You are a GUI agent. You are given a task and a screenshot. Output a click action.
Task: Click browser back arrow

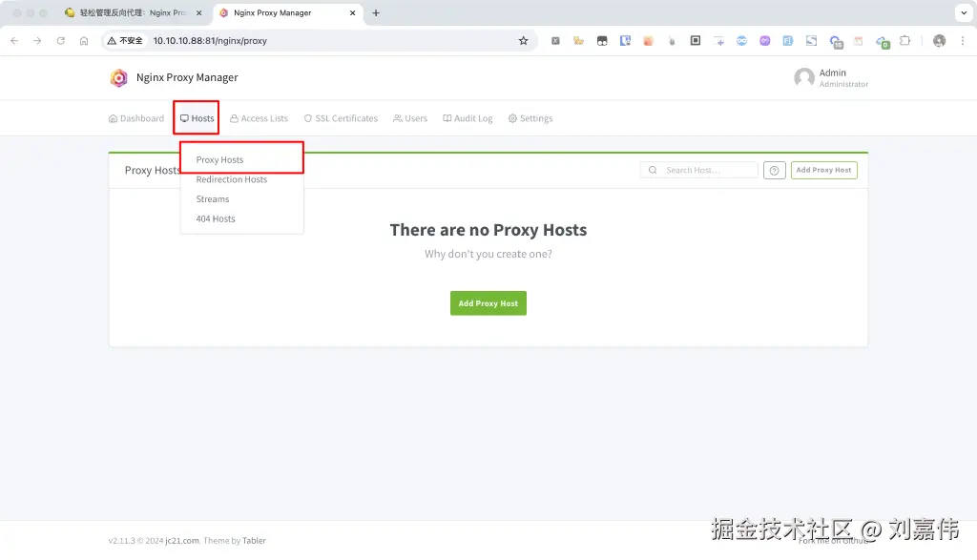[14, 40]
